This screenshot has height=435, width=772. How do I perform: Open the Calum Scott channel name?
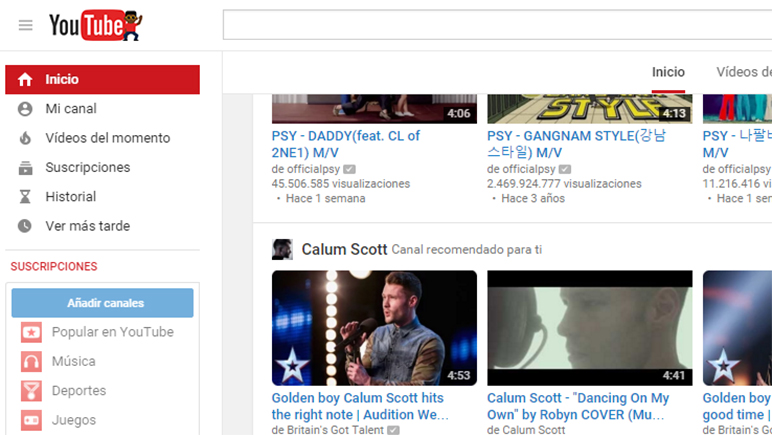coord(344,249)
